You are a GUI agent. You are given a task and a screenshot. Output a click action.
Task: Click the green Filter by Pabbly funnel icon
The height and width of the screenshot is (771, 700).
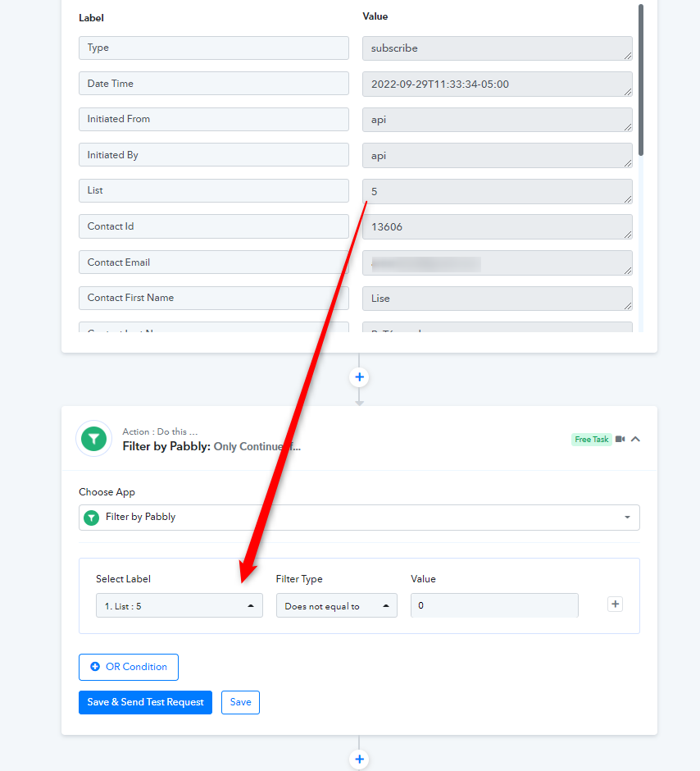click(93, 439)
